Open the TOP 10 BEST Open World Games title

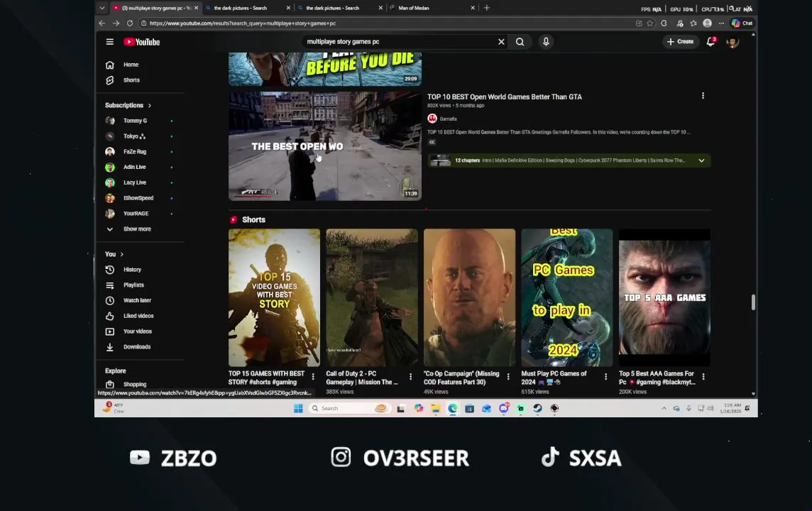505,97
